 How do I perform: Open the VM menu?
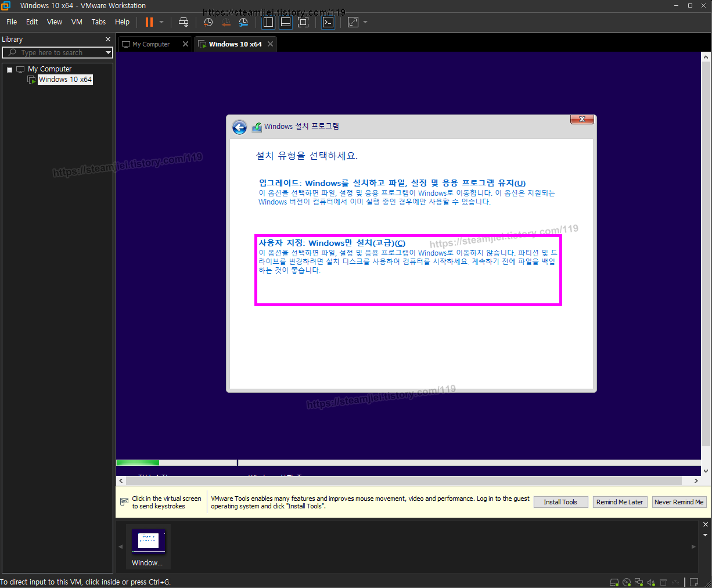tap(77, 22)
